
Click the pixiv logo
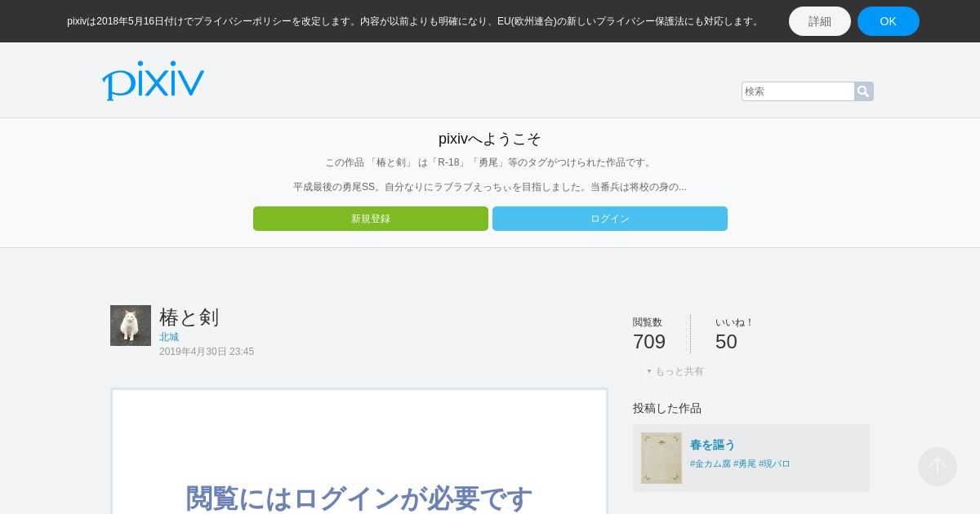pos(153,81)
